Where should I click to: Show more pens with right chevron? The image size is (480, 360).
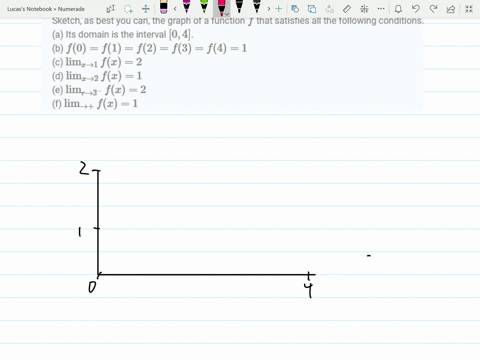(269, 9)
